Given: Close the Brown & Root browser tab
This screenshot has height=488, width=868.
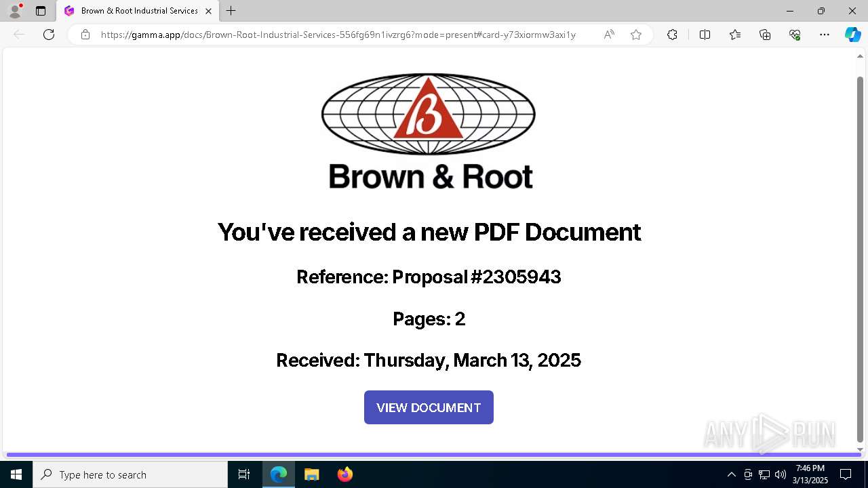Looking at the screenshot, I should pyautogui.click(x=208, y=11).
